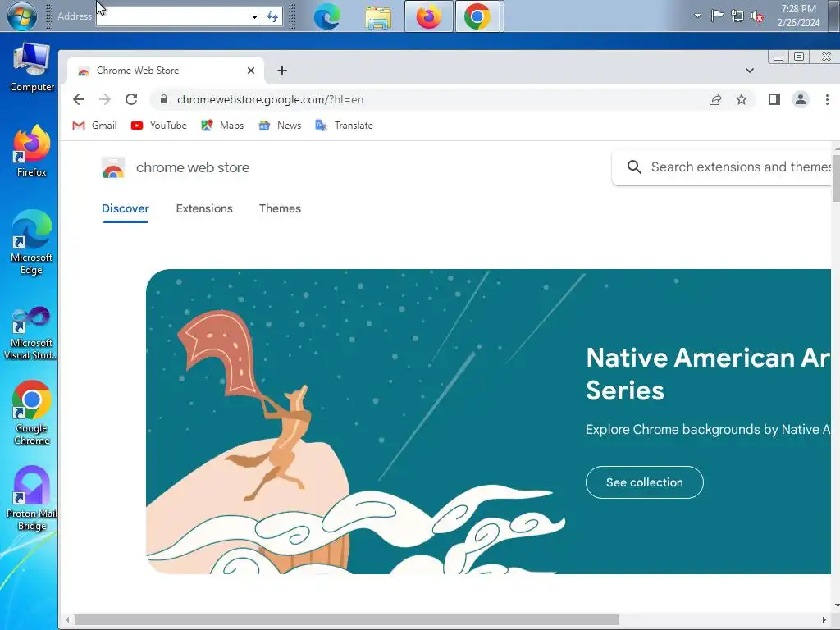Click inside the taskbar Address field
Image resolution: width=840 pixels, height=630 pixels.
[172, 16]
